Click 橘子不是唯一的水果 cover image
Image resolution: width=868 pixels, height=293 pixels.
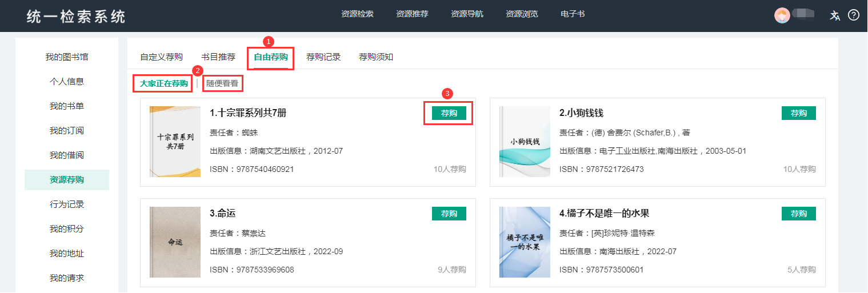[525, 242]
